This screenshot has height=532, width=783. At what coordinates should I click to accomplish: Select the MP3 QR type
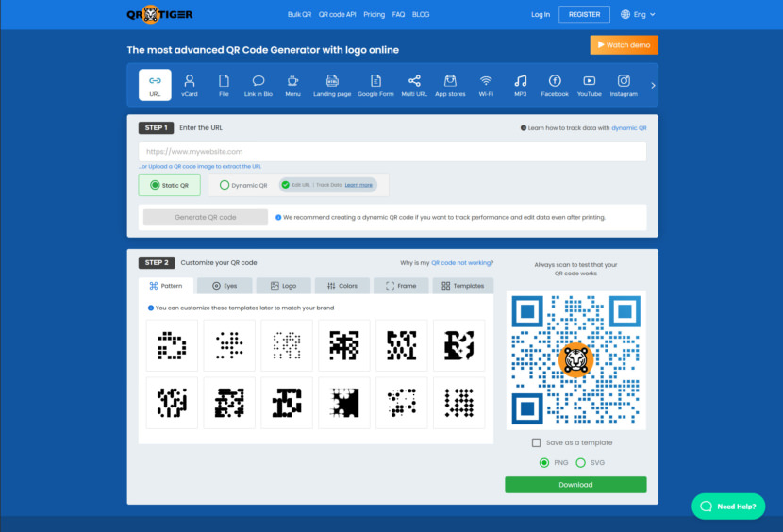tap(521, 86)
